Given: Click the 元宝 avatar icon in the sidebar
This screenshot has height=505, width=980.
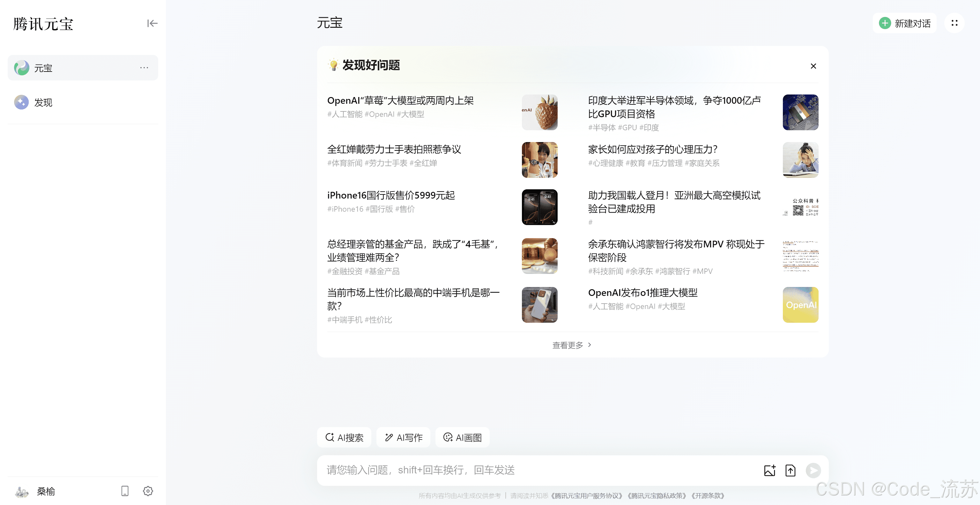Looking at the screenshot, I should click(x=22, y=68).
